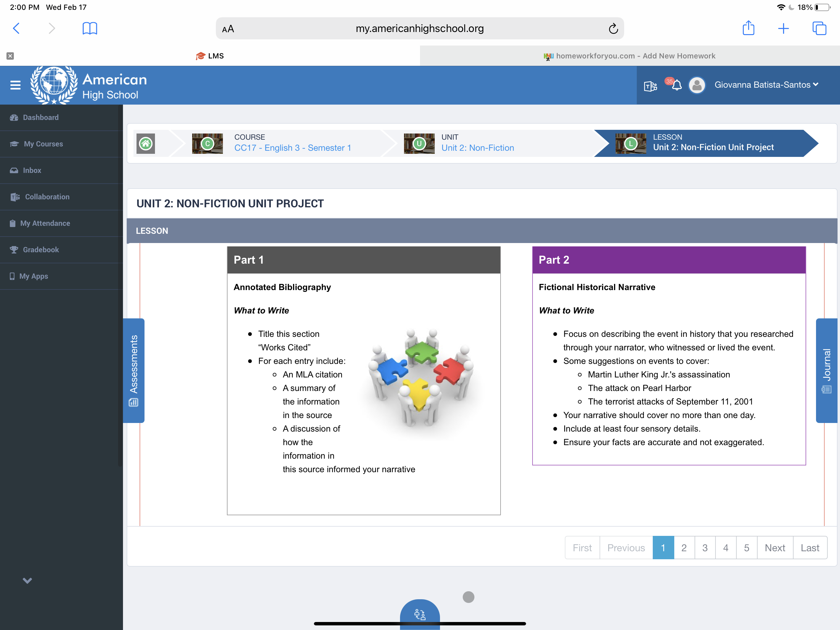Expand the Assessments side panel
The image size is (840, 630).
[x=134, y=370]
